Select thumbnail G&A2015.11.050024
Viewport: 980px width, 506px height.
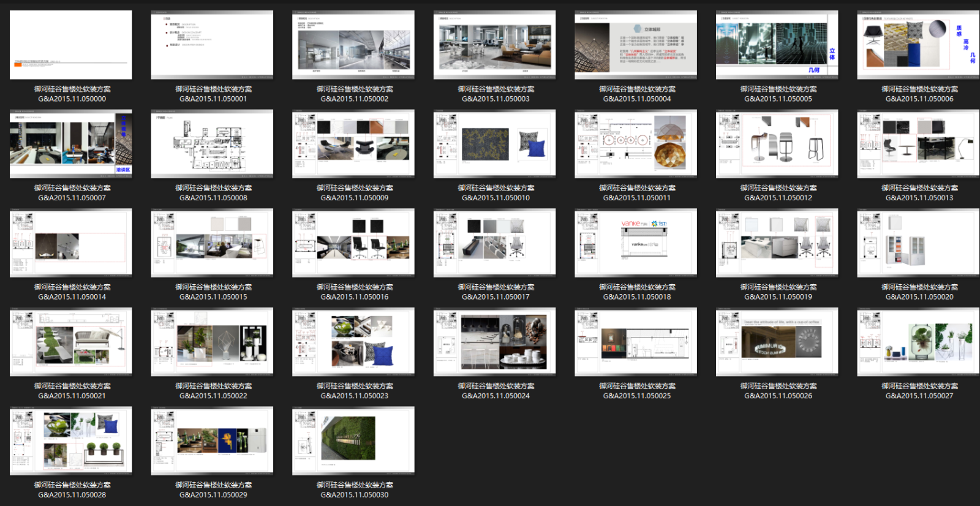[495, 342]
